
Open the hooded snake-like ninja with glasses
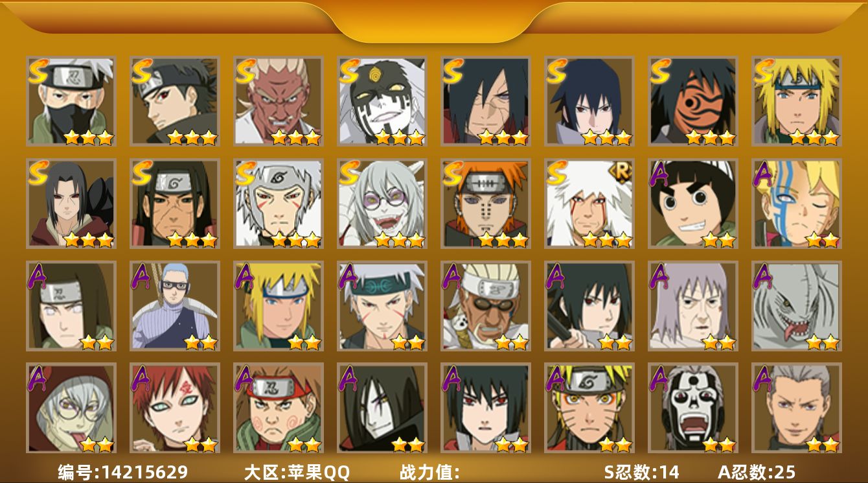tap(71, 408)
